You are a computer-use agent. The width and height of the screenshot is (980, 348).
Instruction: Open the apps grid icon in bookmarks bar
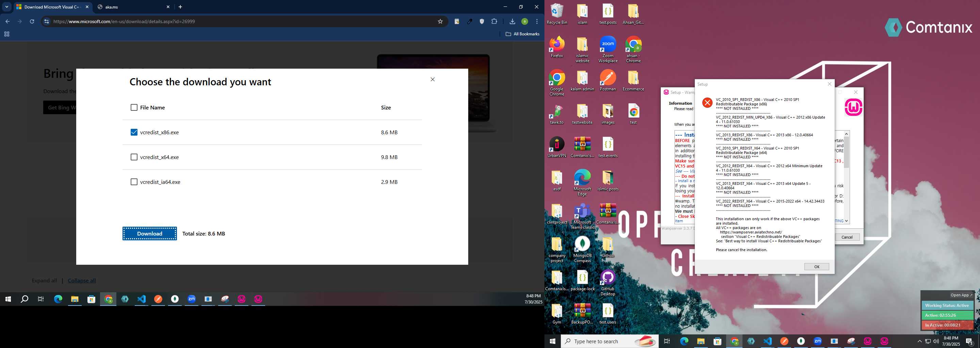point(6,34)
